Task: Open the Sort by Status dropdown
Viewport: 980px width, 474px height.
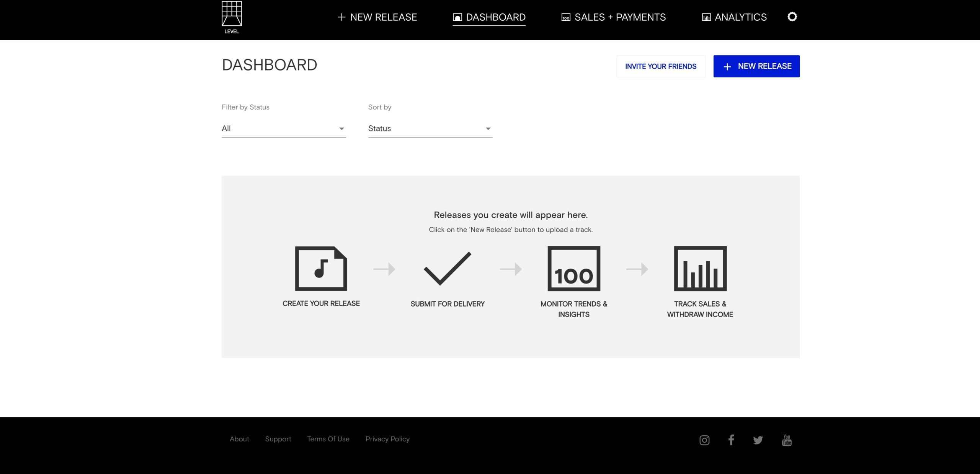Action: pos(430,128)
